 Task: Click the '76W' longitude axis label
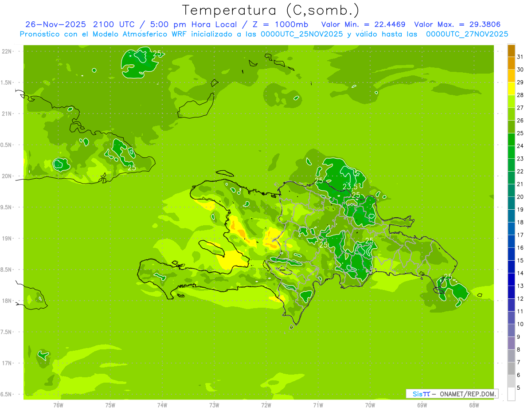(x=58, y=405)
